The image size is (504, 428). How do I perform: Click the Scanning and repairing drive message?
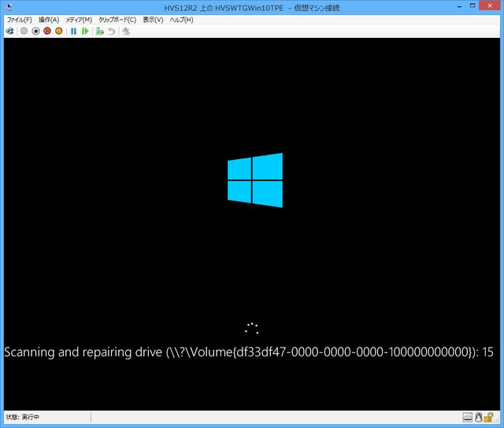click(249, 352)
